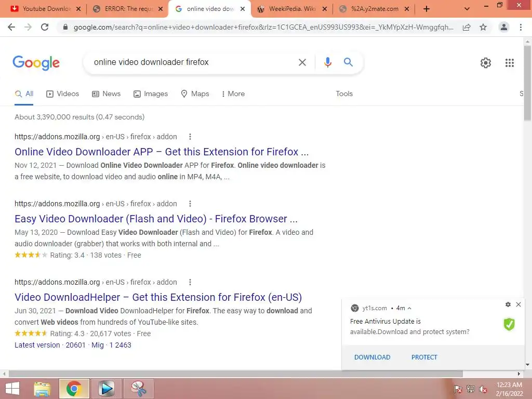Open a new browser tab
Image resolution: width=532 pixels, height=399 pixels.
[x=427, y=9]
